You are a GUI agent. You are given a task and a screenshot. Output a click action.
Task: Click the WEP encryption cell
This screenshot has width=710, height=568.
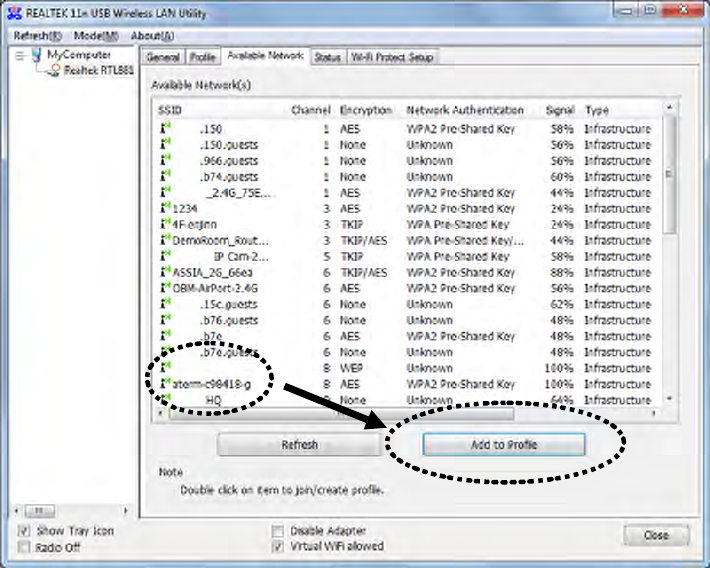(x=352, y=368)
